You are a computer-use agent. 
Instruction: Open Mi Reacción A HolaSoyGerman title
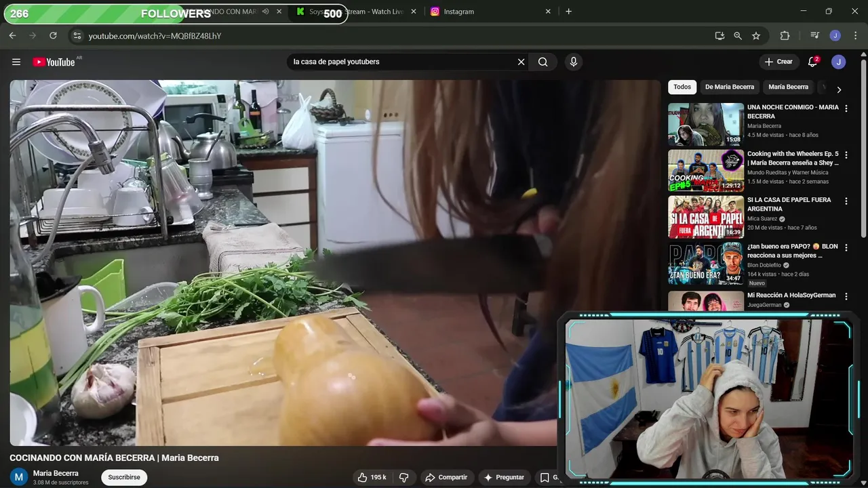coord(791,296)
